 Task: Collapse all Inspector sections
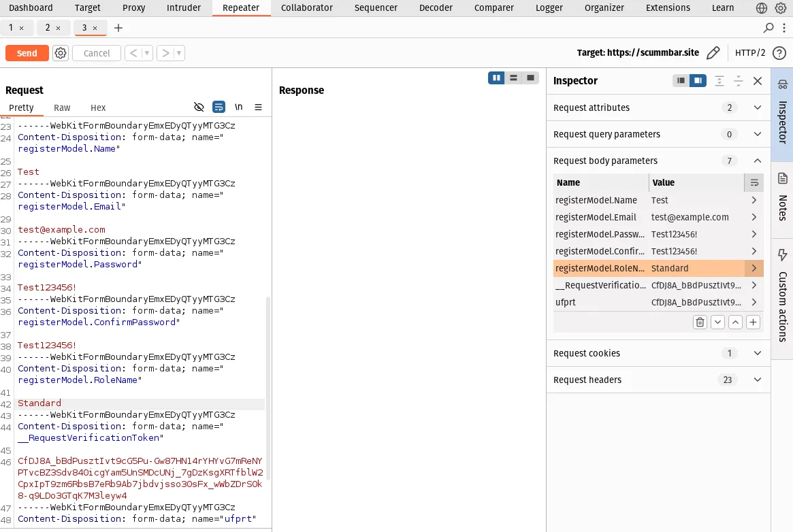point(739,81)
